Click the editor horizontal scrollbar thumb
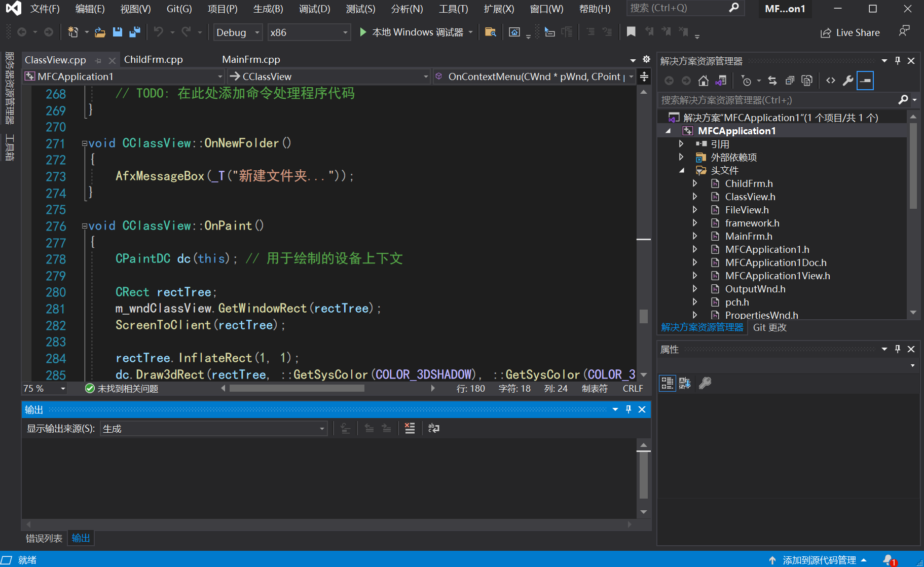 point(297,389)
